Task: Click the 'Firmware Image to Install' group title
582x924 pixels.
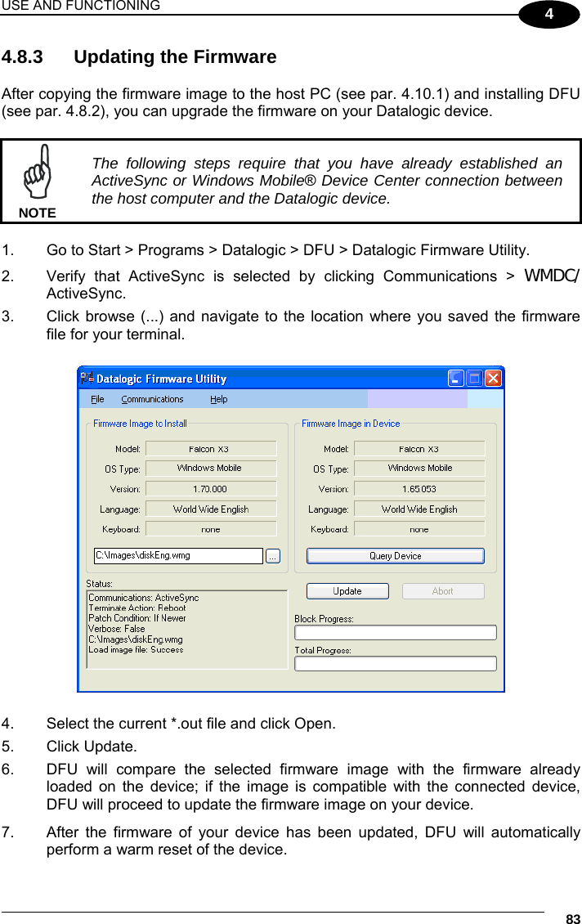Action: 141,423
